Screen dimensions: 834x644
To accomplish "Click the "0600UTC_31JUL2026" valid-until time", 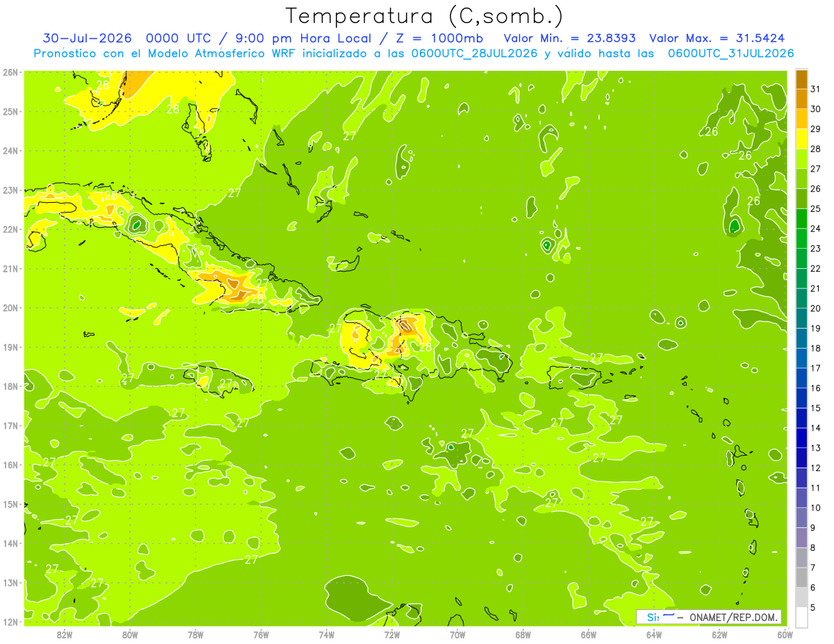I will pos(730,53).
